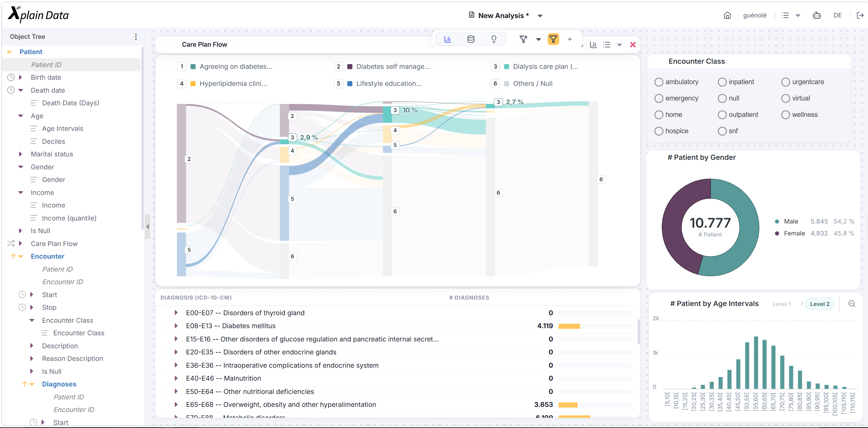Select the Level 2 age intervals tab
Image resolution: width=868 pixels, height=428 pixels.
coord(820,304)
